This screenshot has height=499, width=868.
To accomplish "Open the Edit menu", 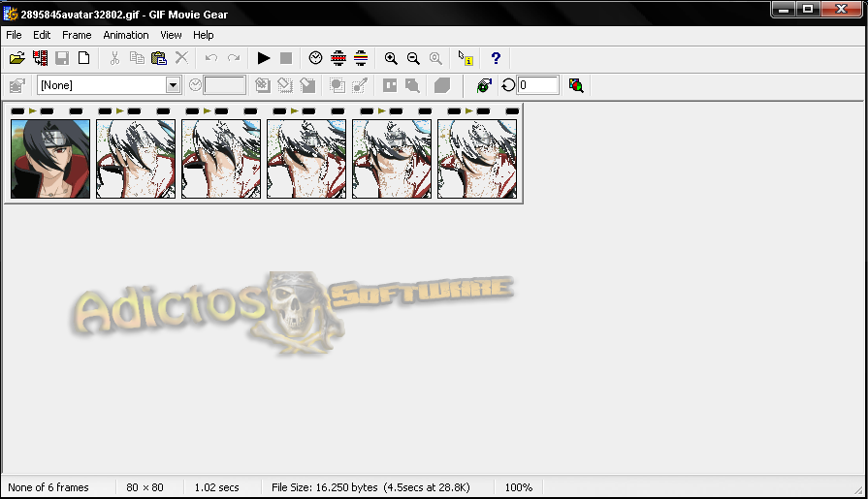I will click(x=42, y=35).
